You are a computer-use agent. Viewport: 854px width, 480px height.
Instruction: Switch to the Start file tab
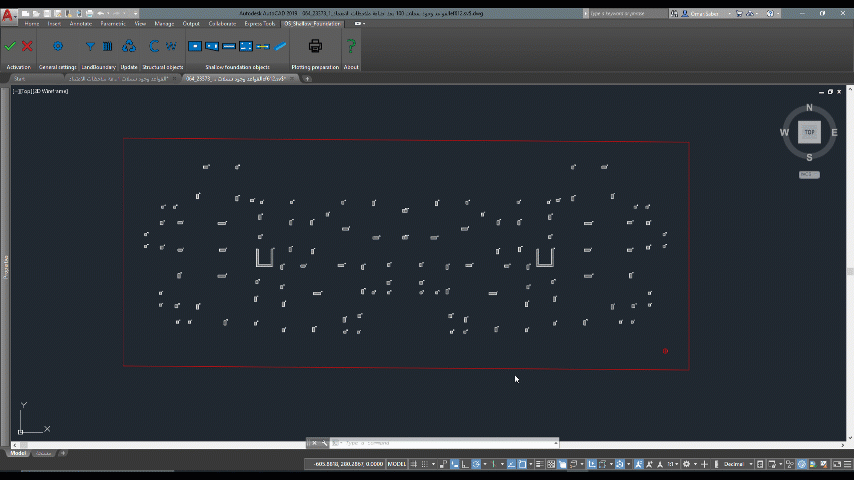pos(20,78)
